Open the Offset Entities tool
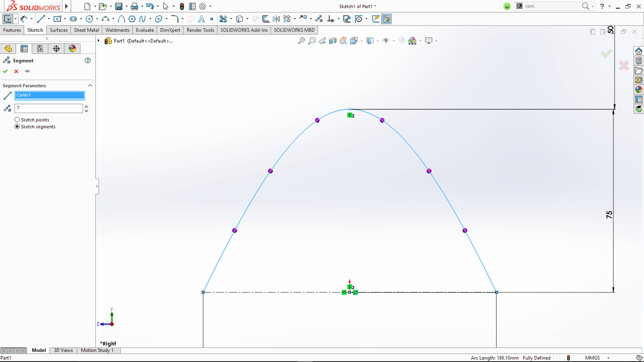Viewport: 644px width, 362px height. point(266,19)
